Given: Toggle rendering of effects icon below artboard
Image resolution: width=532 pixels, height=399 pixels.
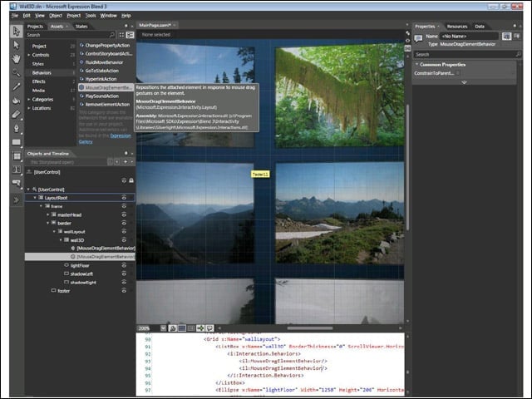Looking at the screenshot, I should tap(173, 328).
